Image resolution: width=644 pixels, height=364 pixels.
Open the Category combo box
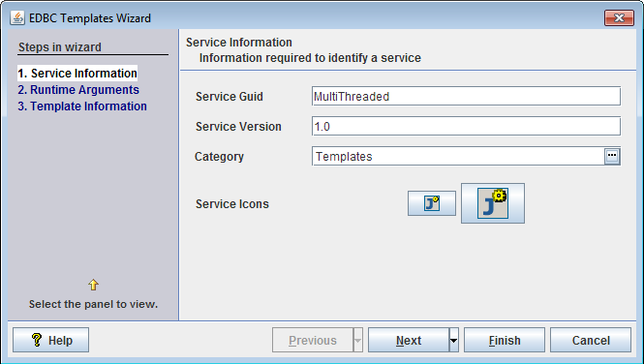pos(466,157)
